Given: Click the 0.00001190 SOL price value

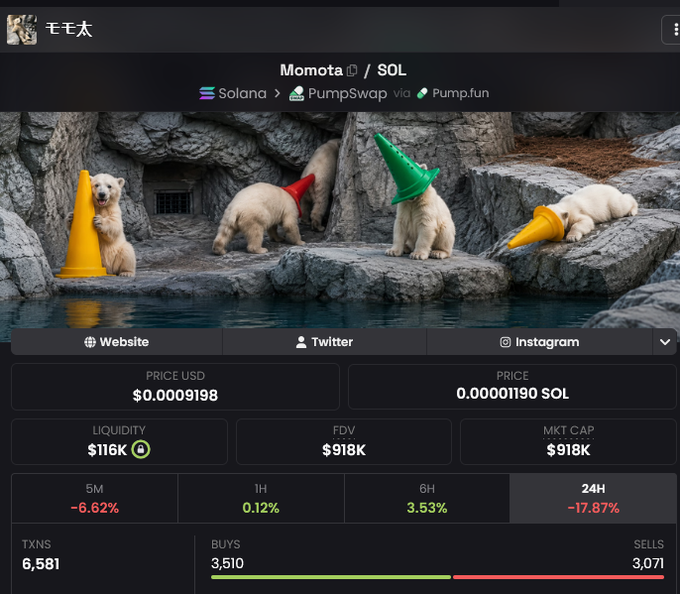Looking at the screenshot, I should click(x=512, y=394).
